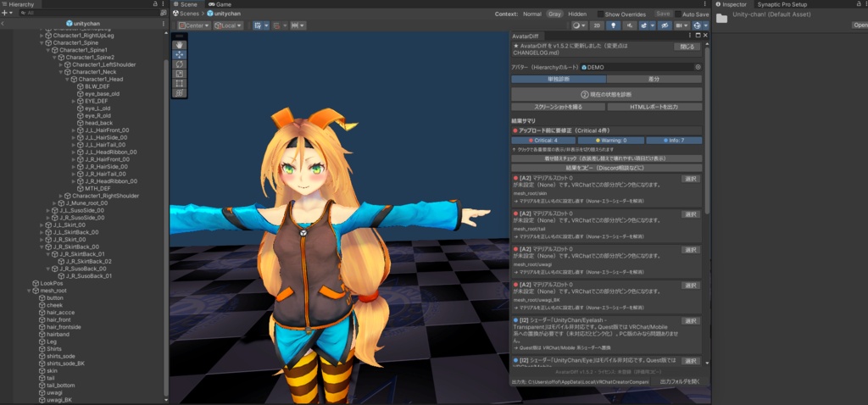
Task: Collapse the mesh_root tree node
Action: (x=29, y=291)
